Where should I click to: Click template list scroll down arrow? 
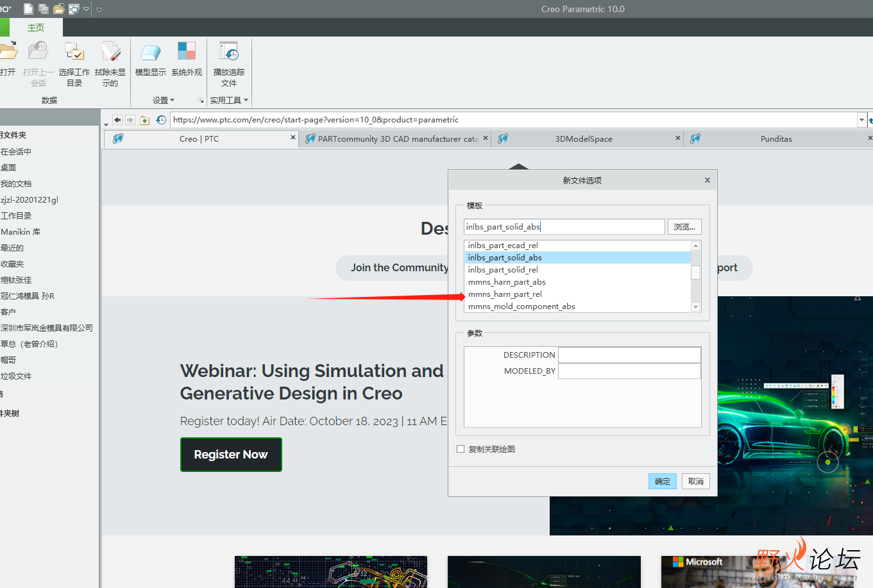click(x=696, y=307)
